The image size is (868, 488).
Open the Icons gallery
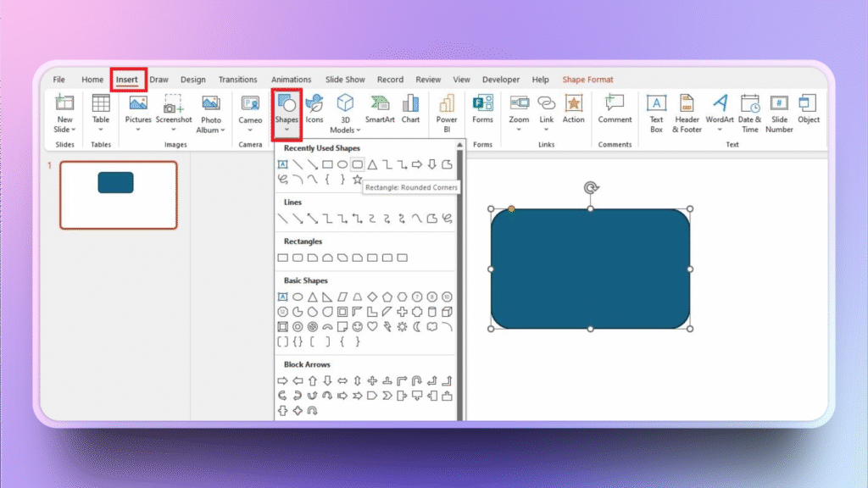pyautogui.click(x=314, y=104)
